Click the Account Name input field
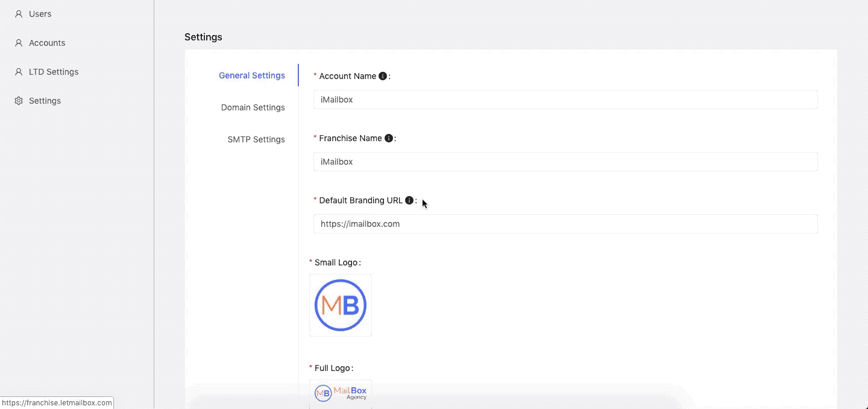Viewport: 868px width, 409px height. click(x=565, y=100)
